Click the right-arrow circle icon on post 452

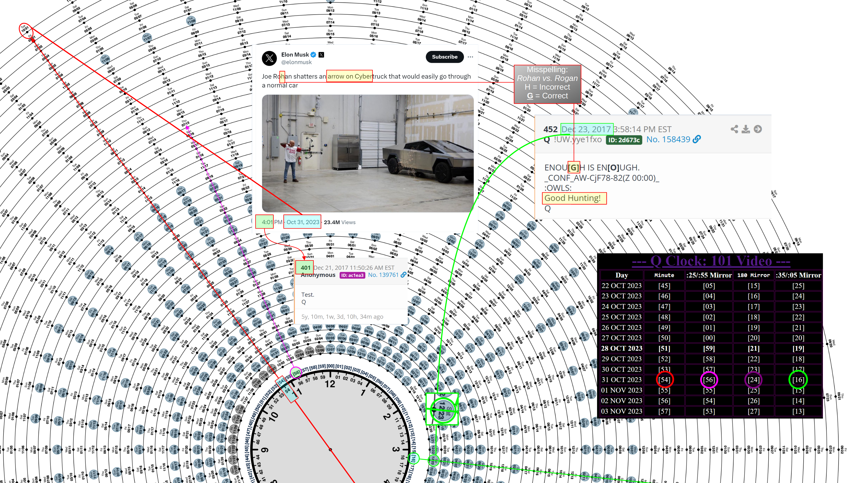click(757, 129)
